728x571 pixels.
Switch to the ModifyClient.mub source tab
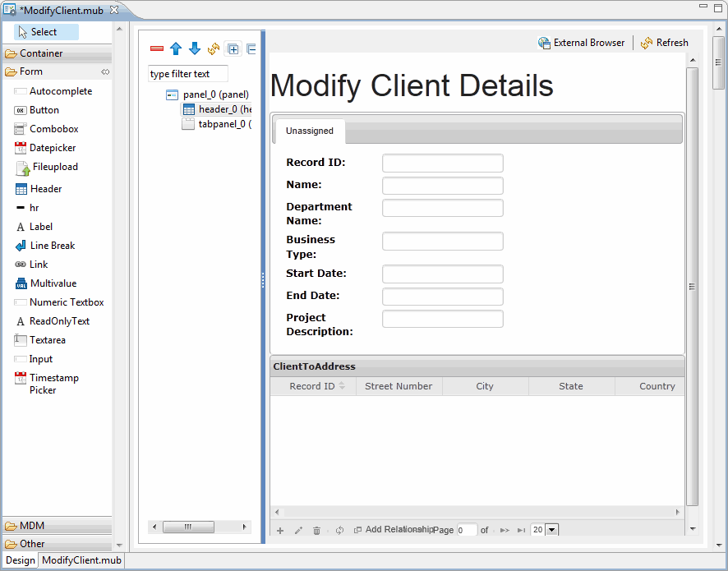tap(81, 560)
